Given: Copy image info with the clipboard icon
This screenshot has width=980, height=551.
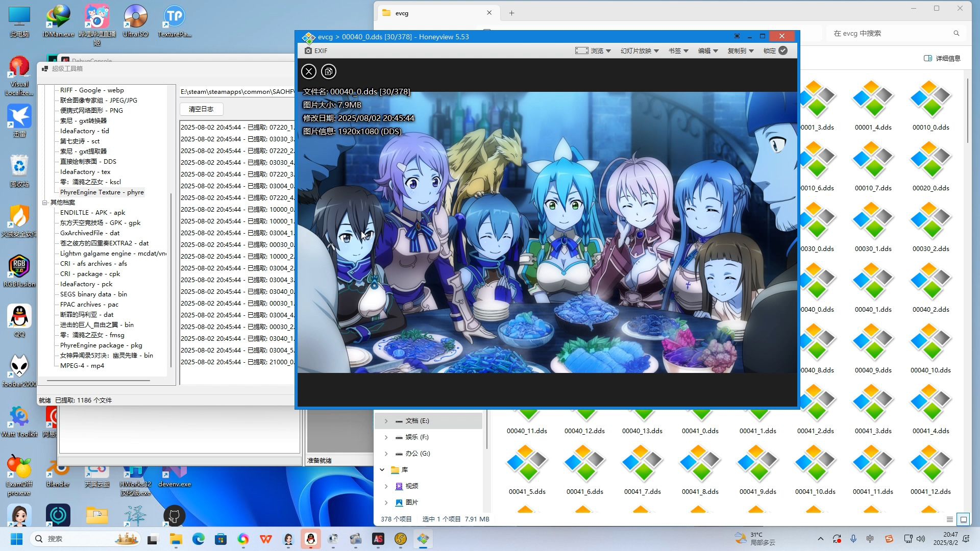Looking at the screenshot, I should pos(329,71).
